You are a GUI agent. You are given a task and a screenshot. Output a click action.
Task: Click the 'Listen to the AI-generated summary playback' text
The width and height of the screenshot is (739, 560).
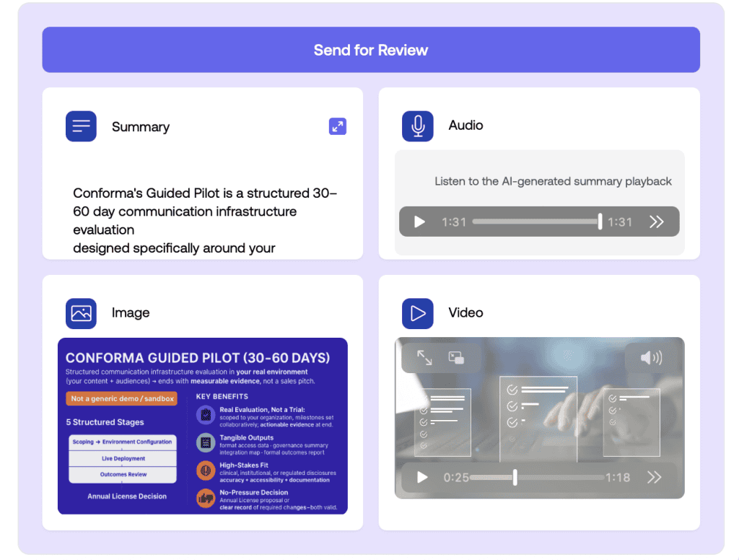pos(553,181)
